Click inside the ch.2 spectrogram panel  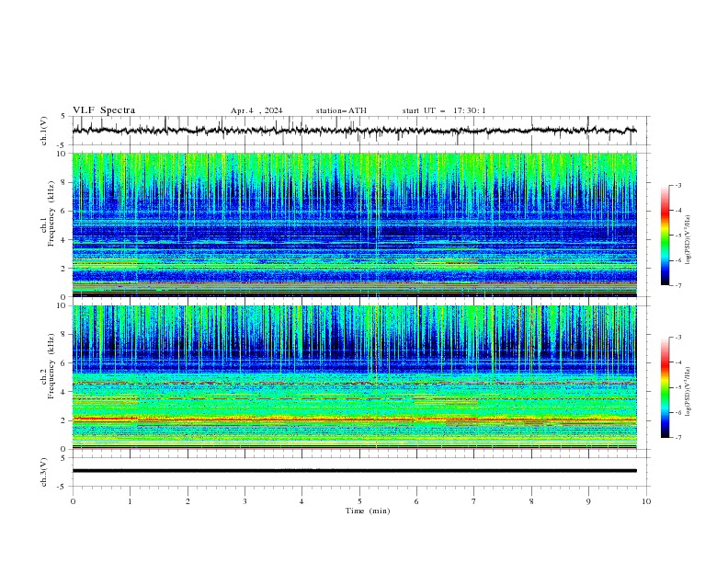(354, 377)
